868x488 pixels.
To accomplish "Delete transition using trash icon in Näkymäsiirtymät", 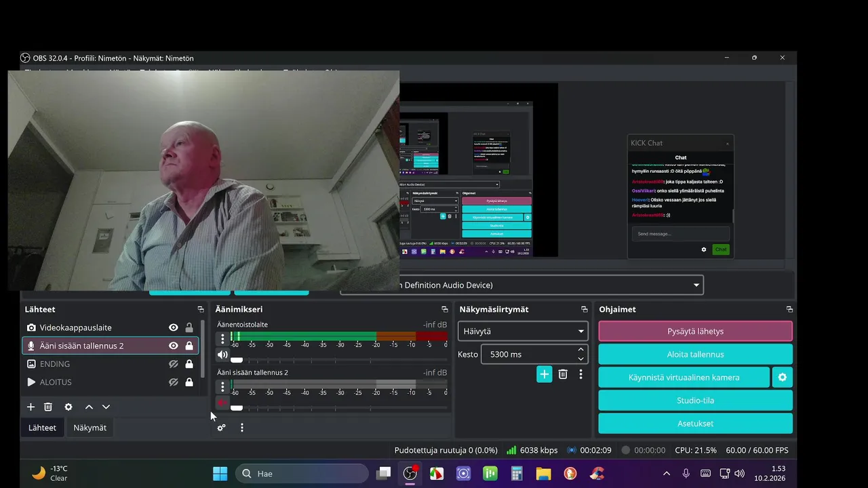I will point(563,374).
